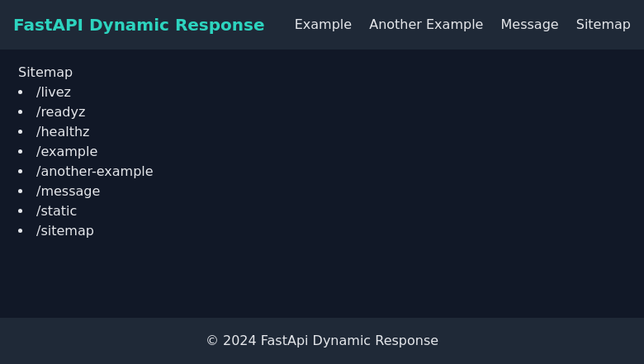The image size is (644, 364).
Task: Click the /sitemap list entry
Action: [65, 231]
